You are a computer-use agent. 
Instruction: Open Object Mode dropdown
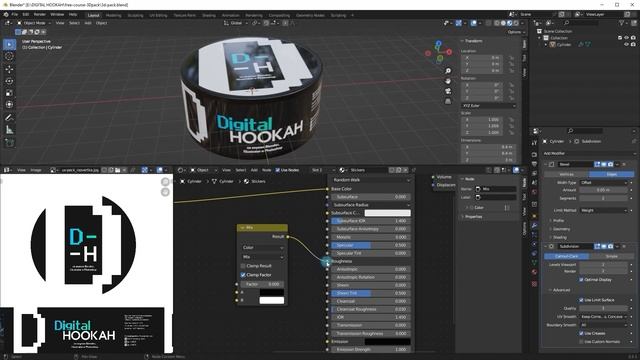(x=34, y=23)
